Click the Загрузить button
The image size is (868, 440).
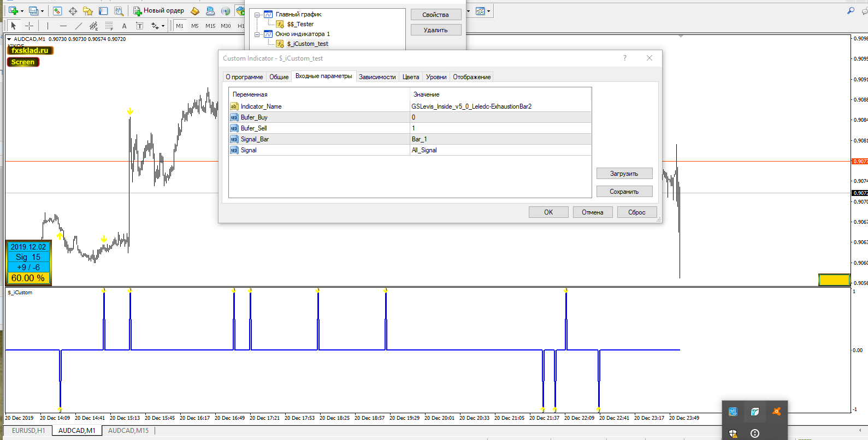pos(624,174)
